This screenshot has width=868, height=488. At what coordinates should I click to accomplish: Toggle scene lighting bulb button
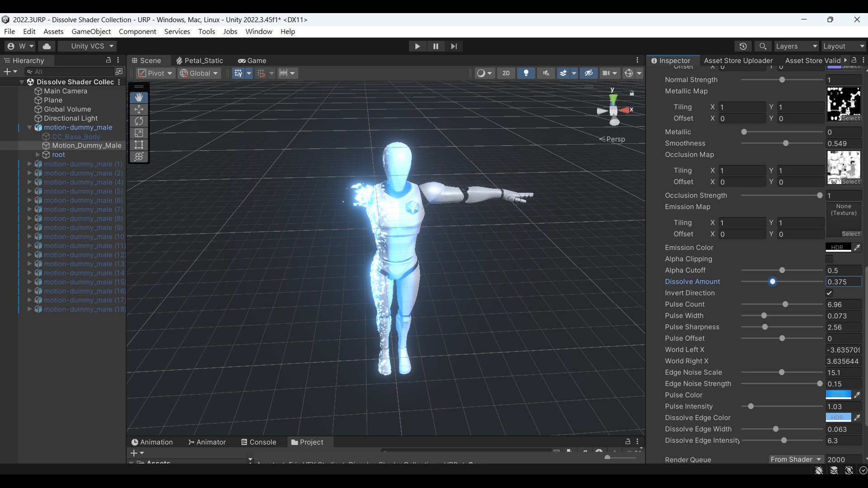(526, 73)
